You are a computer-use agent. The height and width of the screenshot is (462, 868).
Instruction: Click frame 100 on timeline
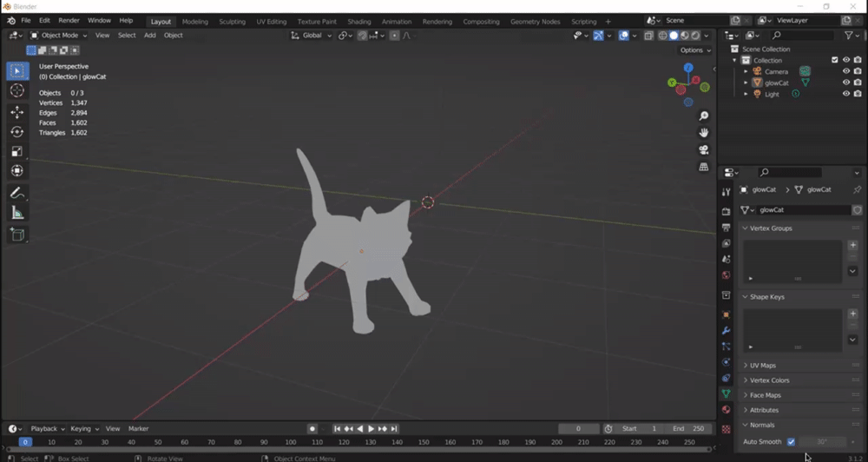tap(291, 442)
